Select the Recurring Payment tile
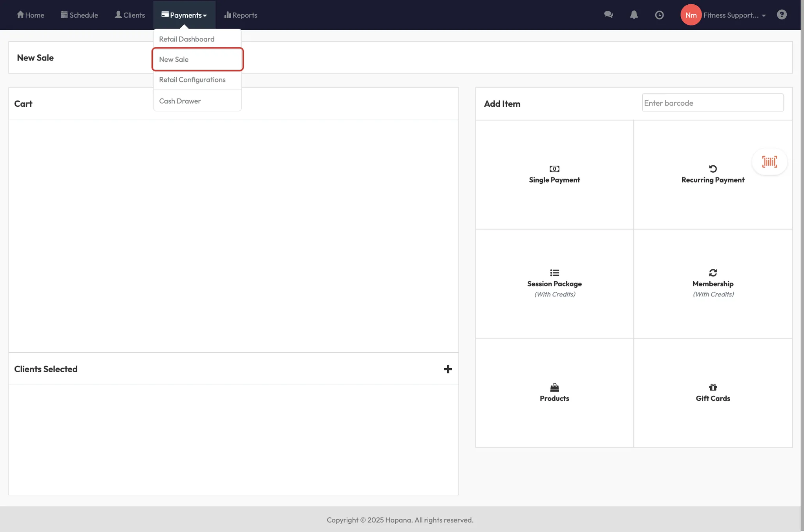804x532 pixels. coord(713,175)
